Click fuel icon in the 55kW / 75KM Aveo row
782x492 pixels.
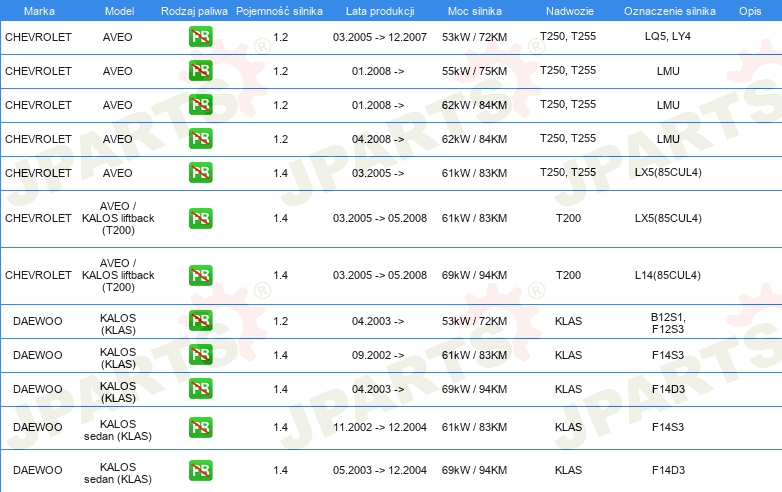coord(200,72)
